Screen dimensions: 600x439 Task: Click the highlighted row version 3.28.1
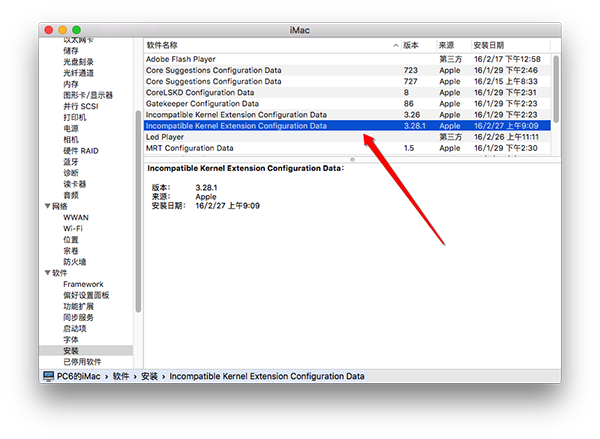347,126
